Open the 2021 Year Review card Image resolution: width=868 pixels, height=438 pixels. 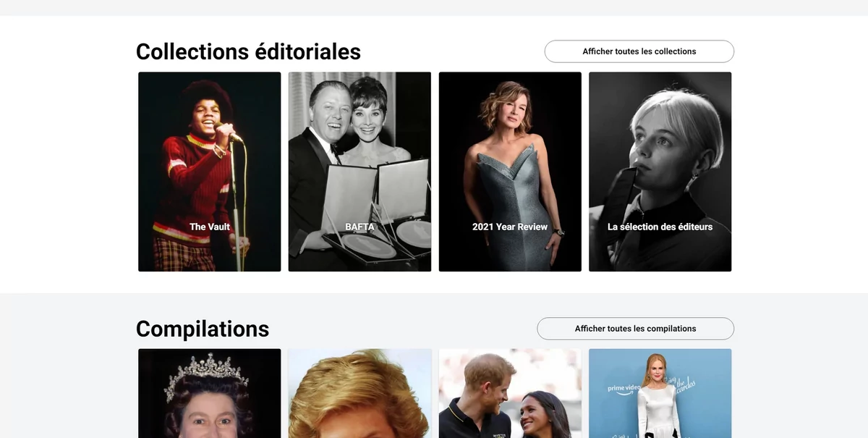510,172
